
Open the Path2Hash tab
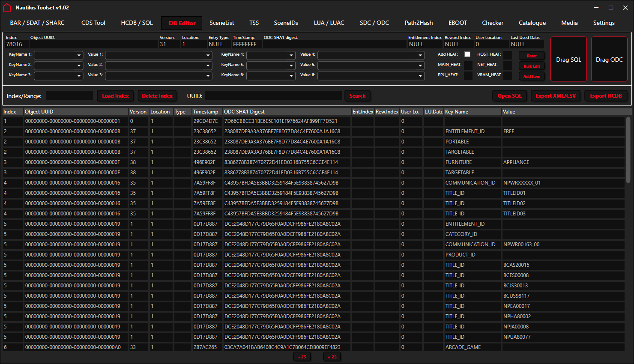pyautogui.click(x=419, y=23)
